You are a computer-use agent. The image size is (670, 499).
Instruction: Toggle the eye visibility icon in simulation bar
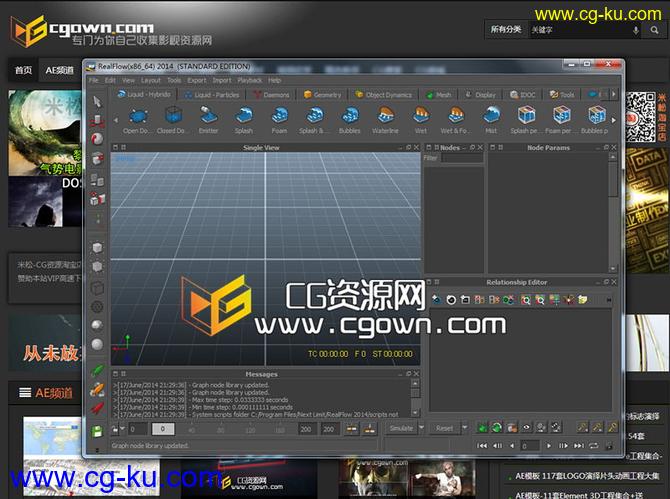pos(526,427)
